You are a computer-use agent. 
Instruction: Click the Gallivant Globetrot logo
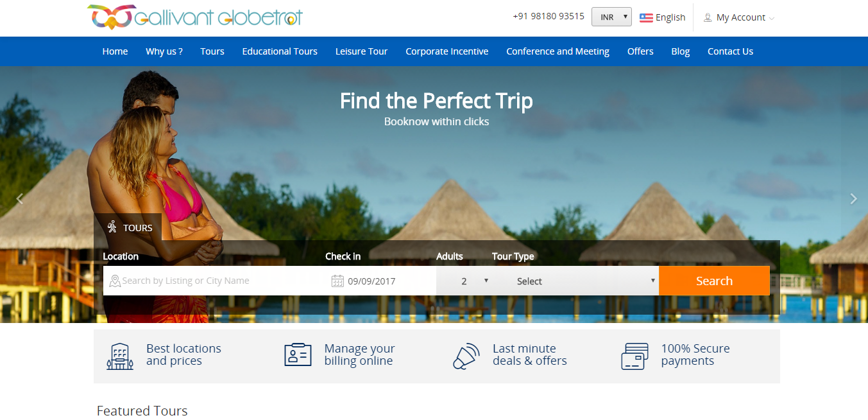click(x=194, y=17)
